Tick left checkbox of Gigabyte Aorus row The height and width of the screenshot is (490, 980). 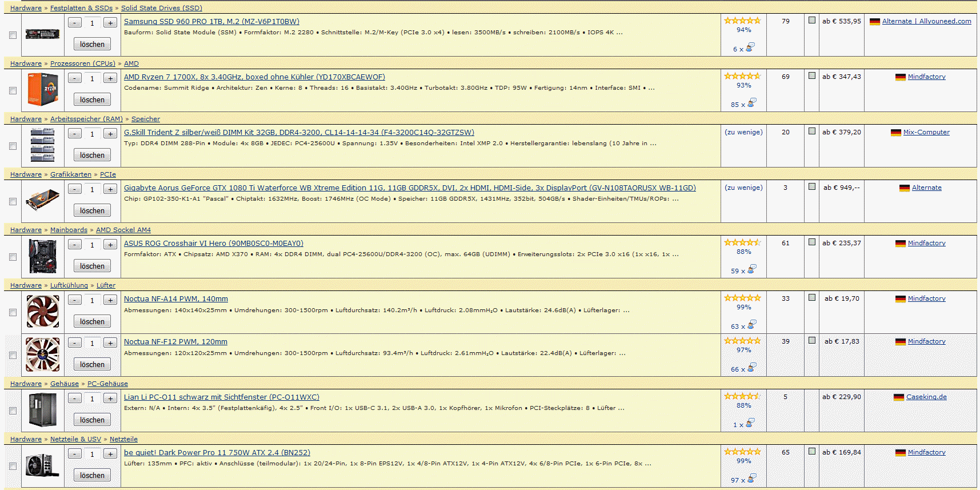click(x=13, y=201)
